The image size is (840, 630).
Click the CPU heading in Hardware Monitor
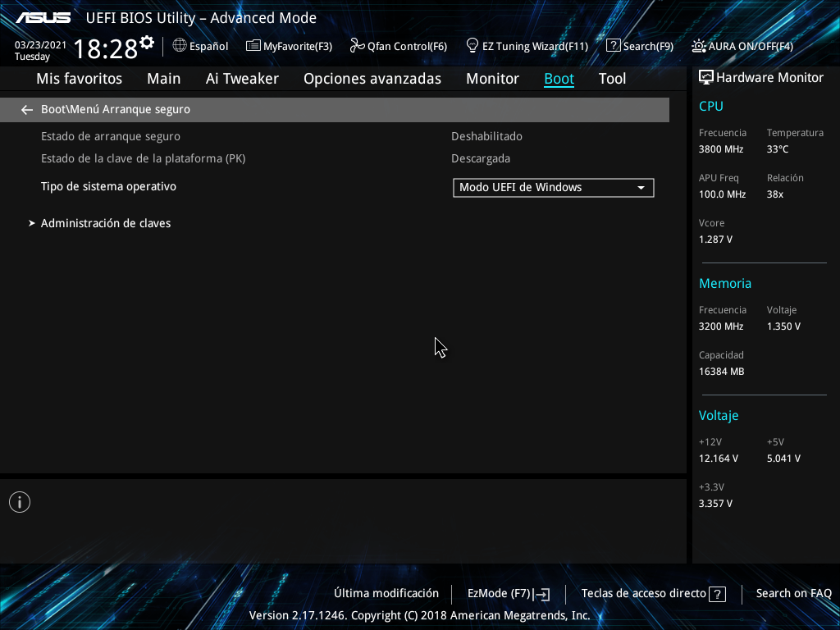711,106
